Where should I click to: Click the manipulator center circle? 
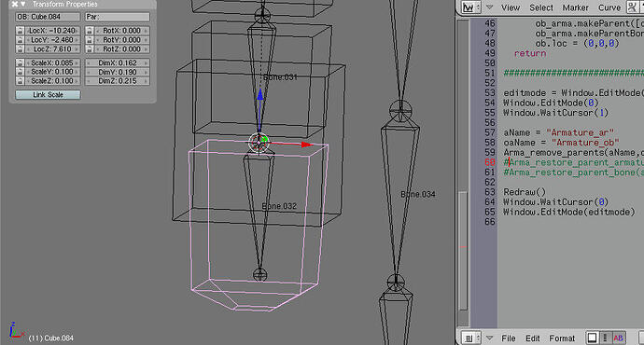point(259,142)
